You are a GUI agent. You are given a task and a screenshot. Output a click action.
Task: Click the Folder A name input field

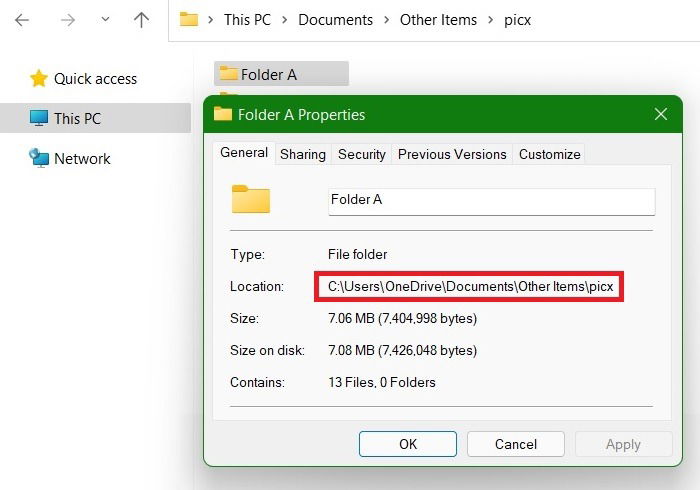tap(492, 202)
